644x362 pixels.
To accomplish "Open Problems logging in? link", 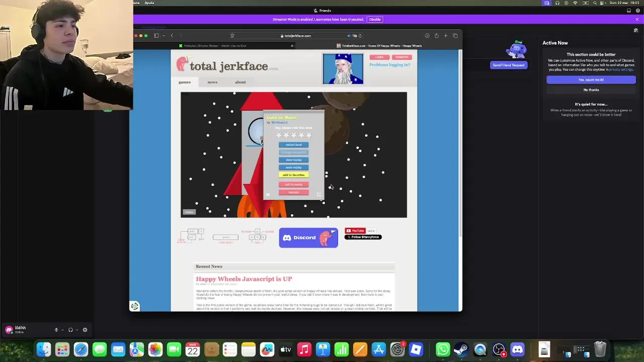I will (389, 65).
